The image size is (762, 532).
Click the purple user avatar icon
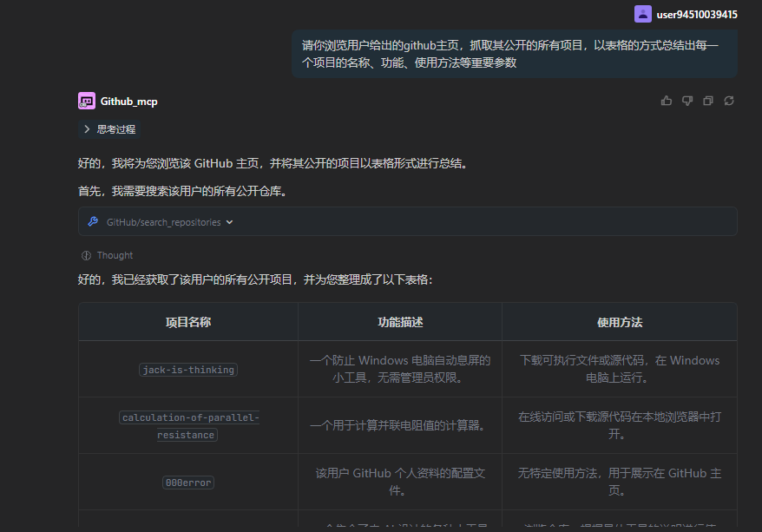[x=643, y=14]
